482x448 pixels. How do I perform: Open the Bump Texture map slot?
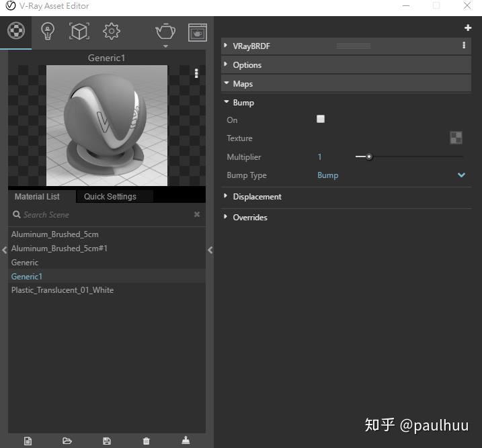pyautogui.click(x=456, y=138)
